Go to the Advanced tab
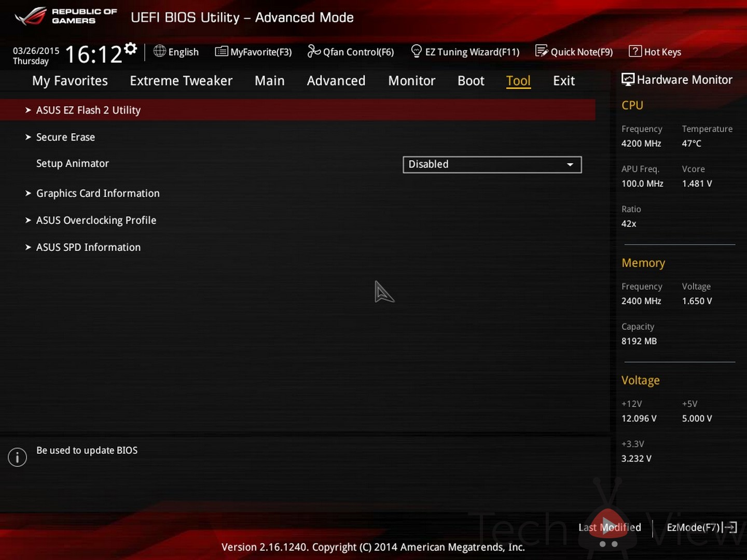Image resolution: width=747 pixels, height=560 pixels. pos(336,81)
